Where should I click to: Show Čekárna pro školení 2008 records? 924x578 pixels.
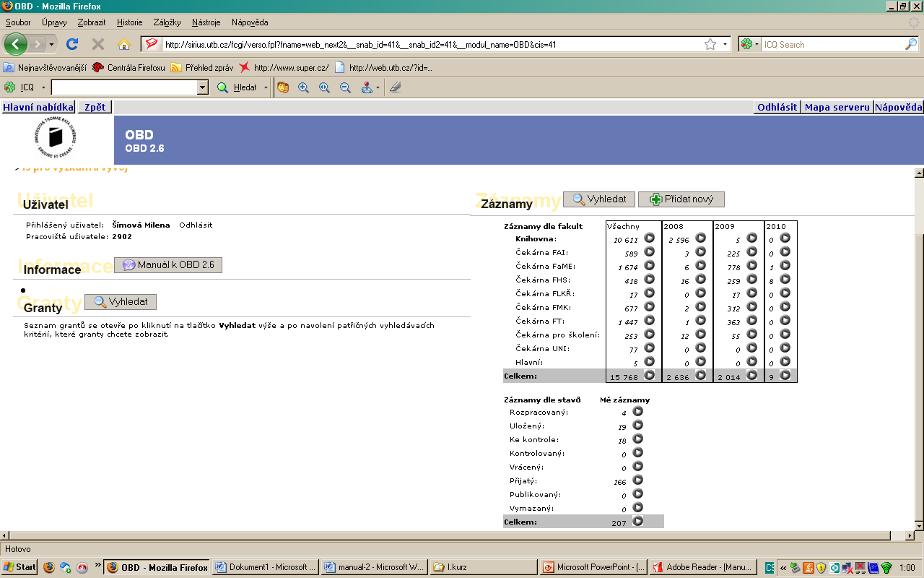coord(700,334)
